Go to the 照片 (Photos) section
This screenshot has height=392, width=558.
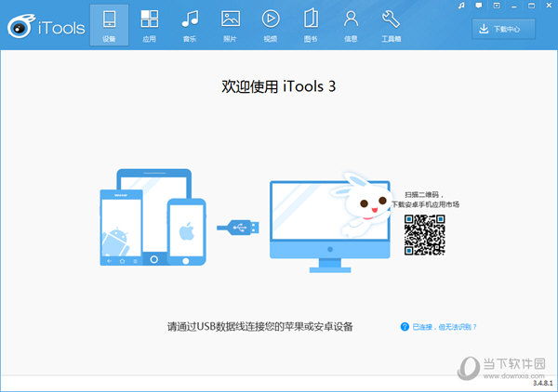pos(231,25)
